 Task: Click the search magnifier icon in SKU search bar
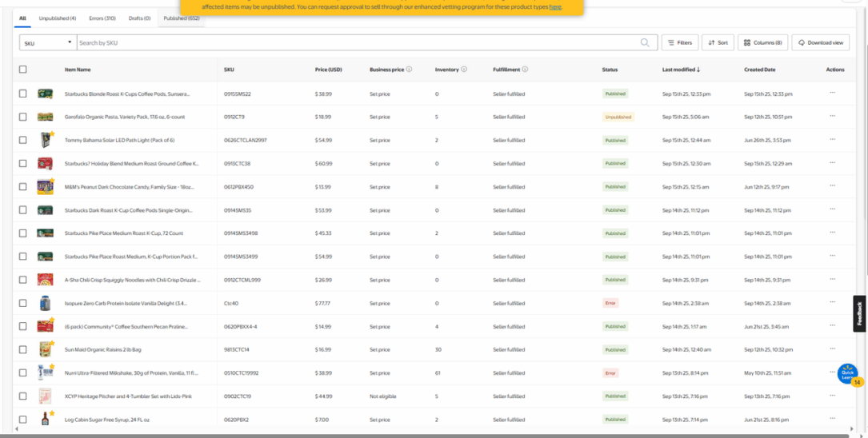coord(645,42)
